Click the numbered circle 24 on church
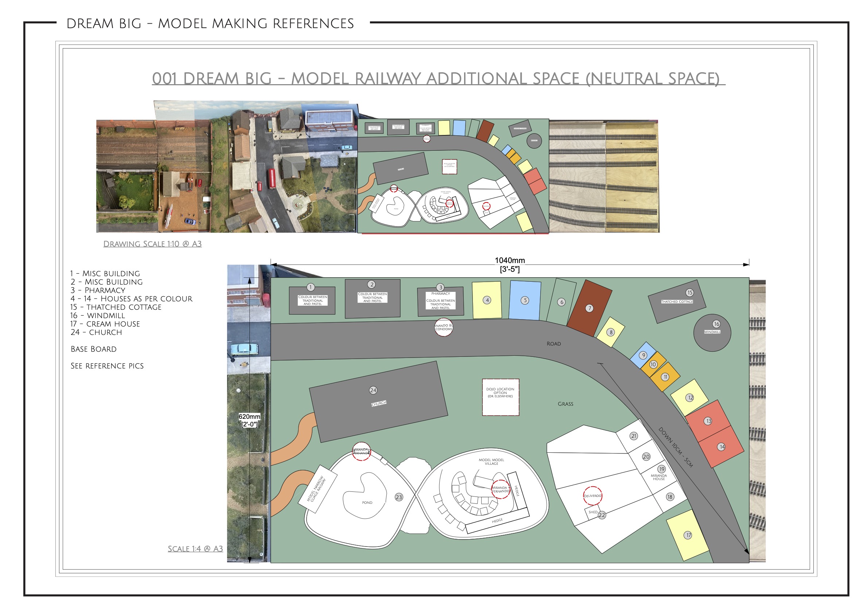This screenshot has height=614, width=868. [373, 390]
